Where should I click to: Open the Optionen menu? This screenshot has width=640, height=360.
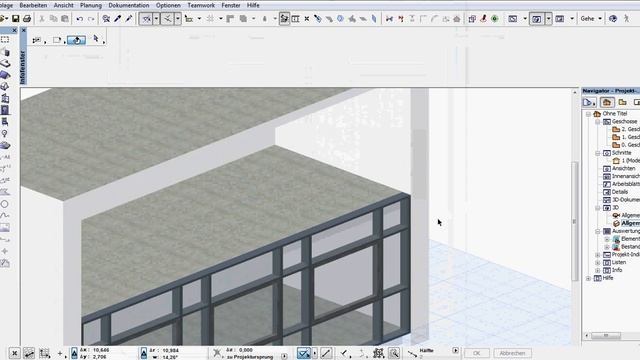click(168, 5)
